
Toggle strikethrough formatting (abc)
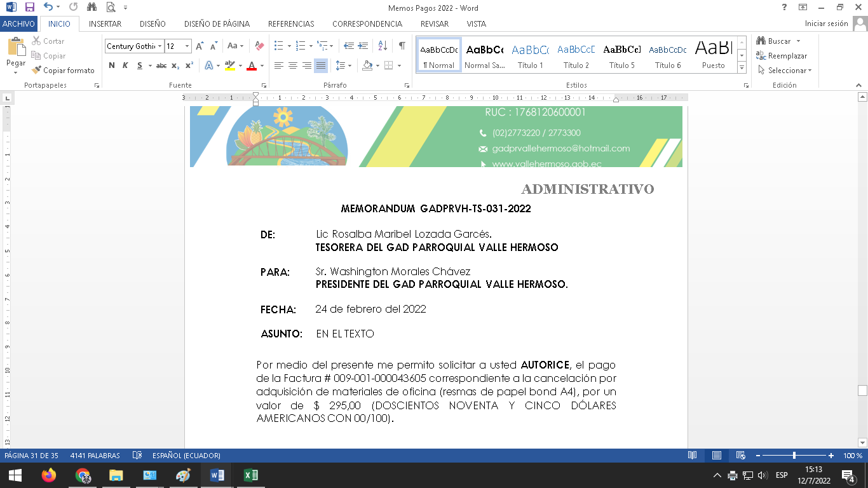[161, 65]
